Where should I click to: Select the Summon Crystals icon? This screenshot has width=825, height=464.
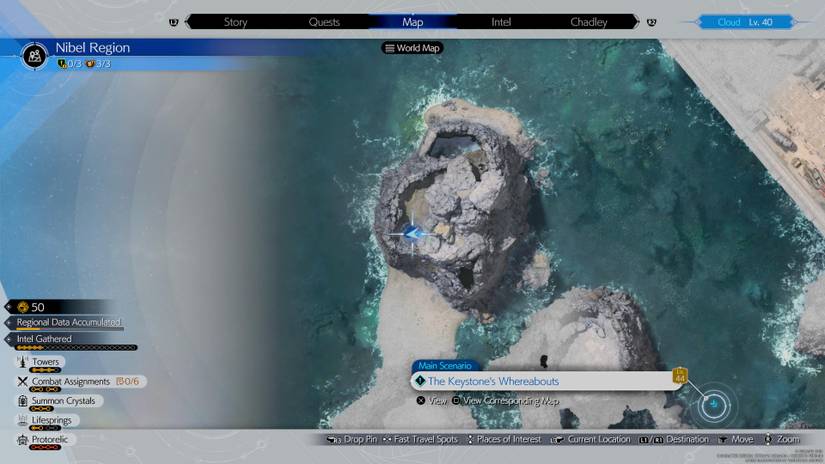[x=22, y=401]
